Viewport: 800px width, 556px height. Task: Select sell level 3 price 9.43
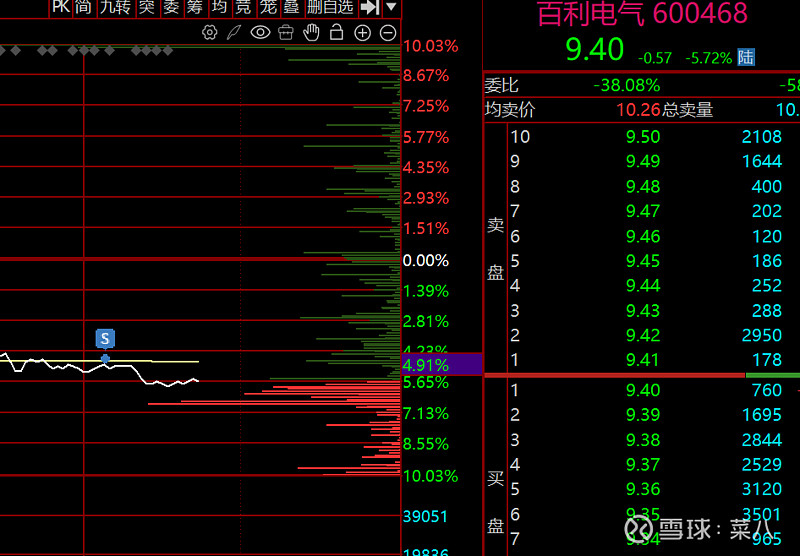coord(643,310)
